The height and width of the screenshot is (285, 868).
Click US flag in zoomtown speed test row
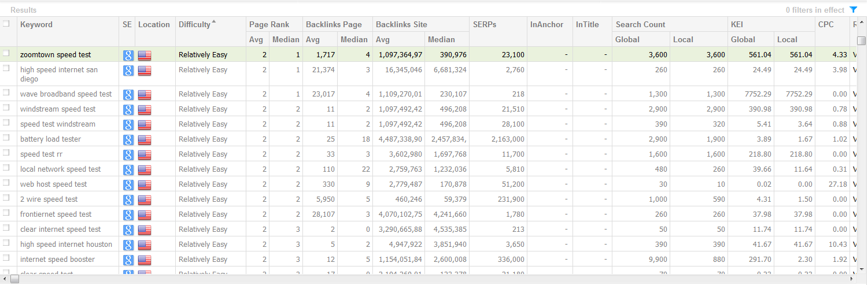(145, 55)
